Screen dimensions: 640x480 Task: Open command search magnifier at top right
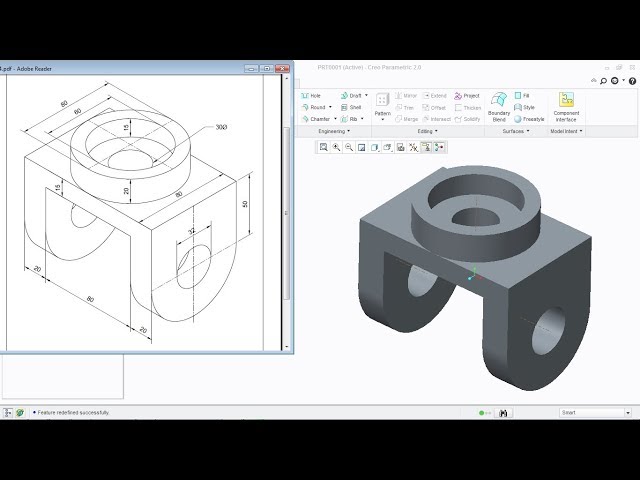click(603, 81)
